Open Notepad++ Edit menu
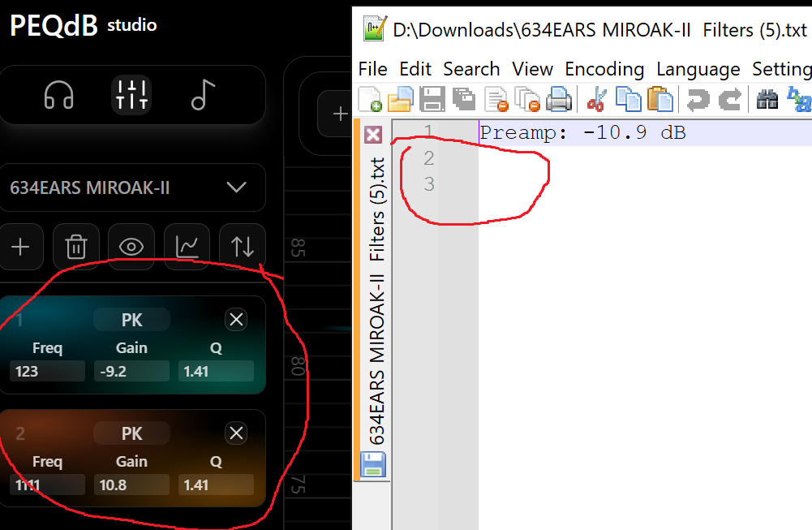 [415, 69]
